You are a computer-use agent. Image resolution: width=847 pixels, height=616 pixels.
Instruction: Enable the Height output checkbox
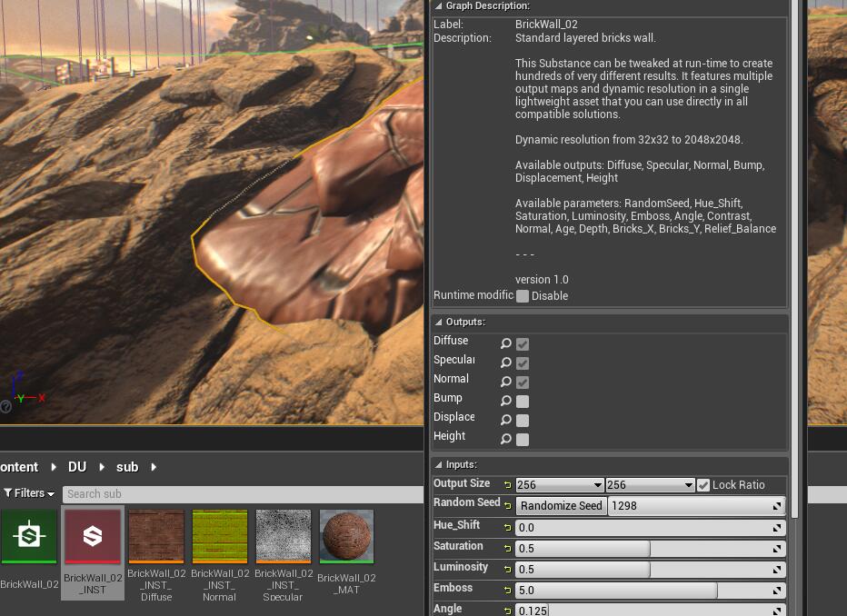coord(523,440)
